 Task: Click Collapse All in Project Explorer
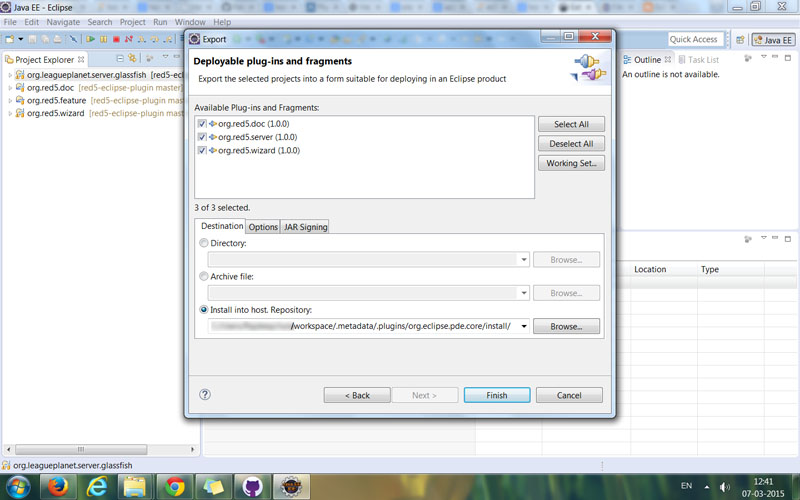coord(120,58)
